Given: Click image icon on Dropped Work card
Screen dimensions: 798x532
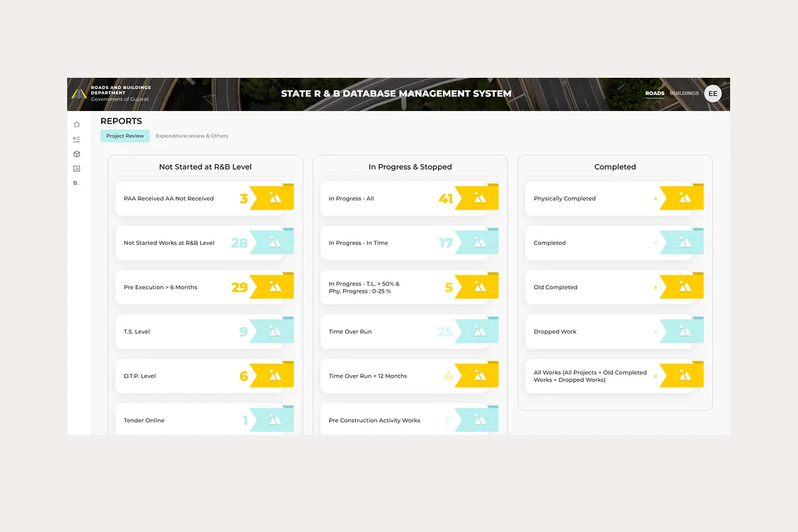Looking at the screenshot, I should (685, 331).
